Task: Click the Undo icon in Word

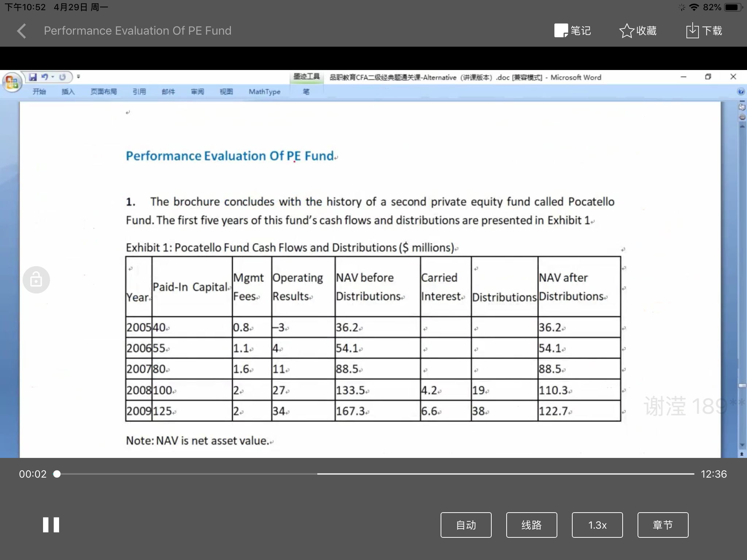Action: coord(45,77)
